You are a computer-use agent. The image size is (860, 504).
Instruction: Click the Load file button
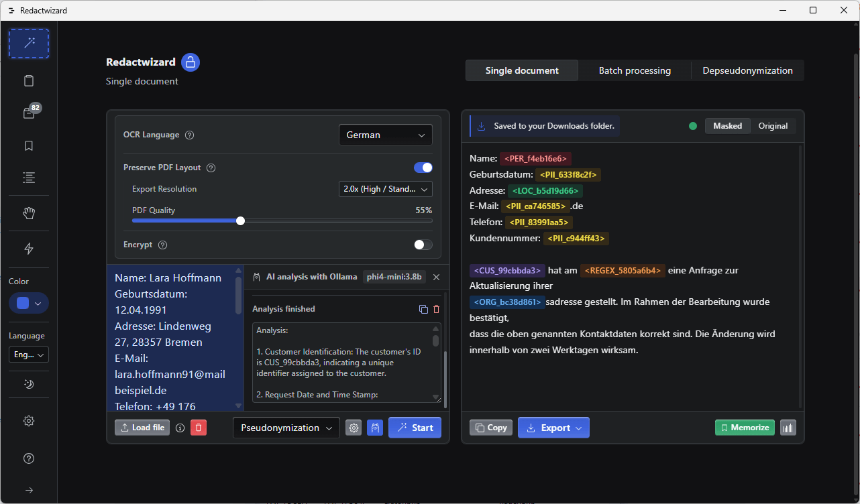[x=142, y=428]
